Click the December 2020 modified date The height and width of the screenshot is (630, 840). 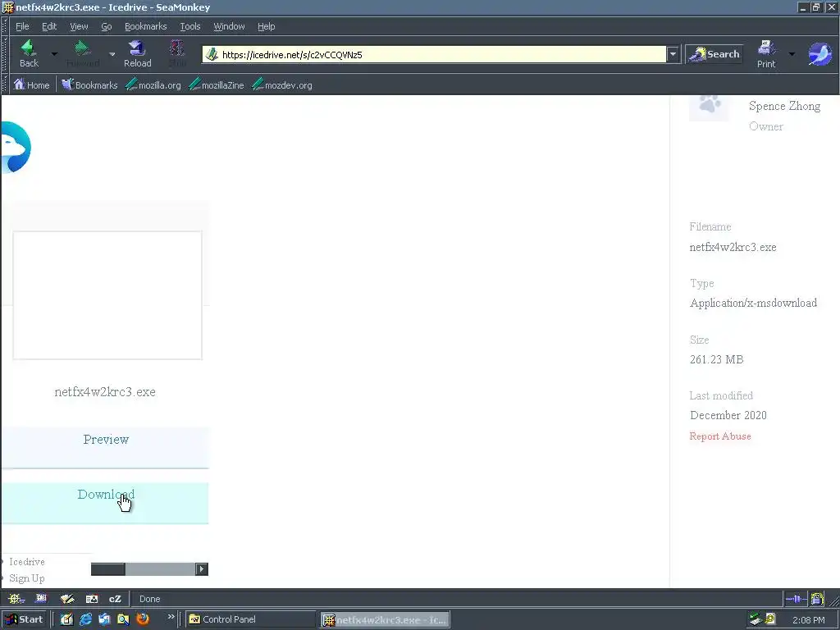pos(728,415)
